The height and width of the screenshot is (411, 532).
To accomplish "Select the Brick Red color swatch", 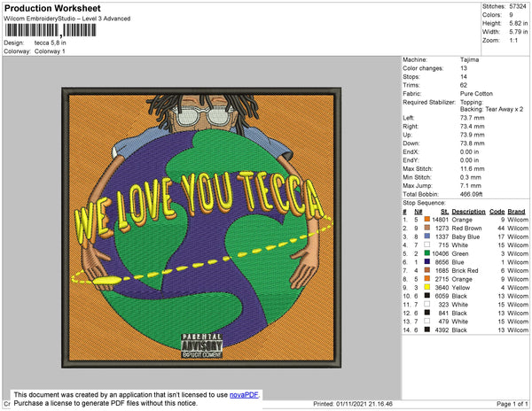I will pos(427,270).
